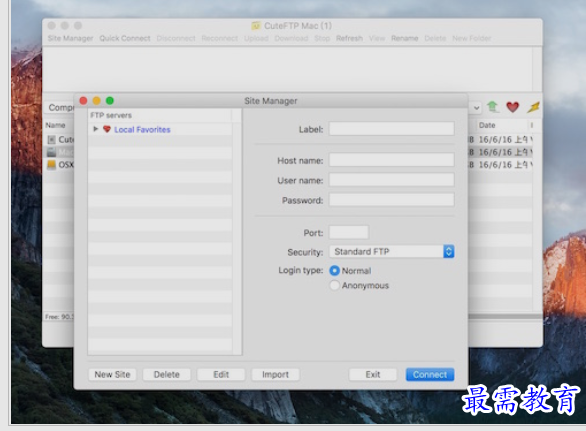Viewport: 586px width, 431px height.
Task: Click the FTP servers column header
Action: pyautogui.click(x=111, y=115)
